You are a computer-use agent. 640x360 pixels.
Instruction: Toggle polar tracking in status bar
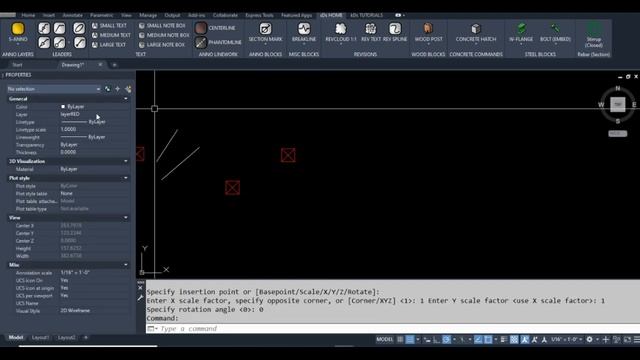click(x=447, y=340)
